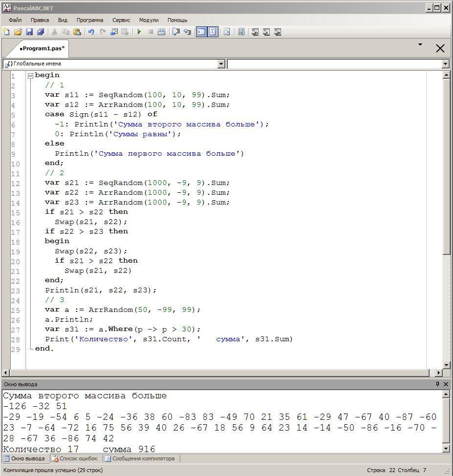Click the Step Over debug icon
This screenshot has height=476, width=453.
176,32
